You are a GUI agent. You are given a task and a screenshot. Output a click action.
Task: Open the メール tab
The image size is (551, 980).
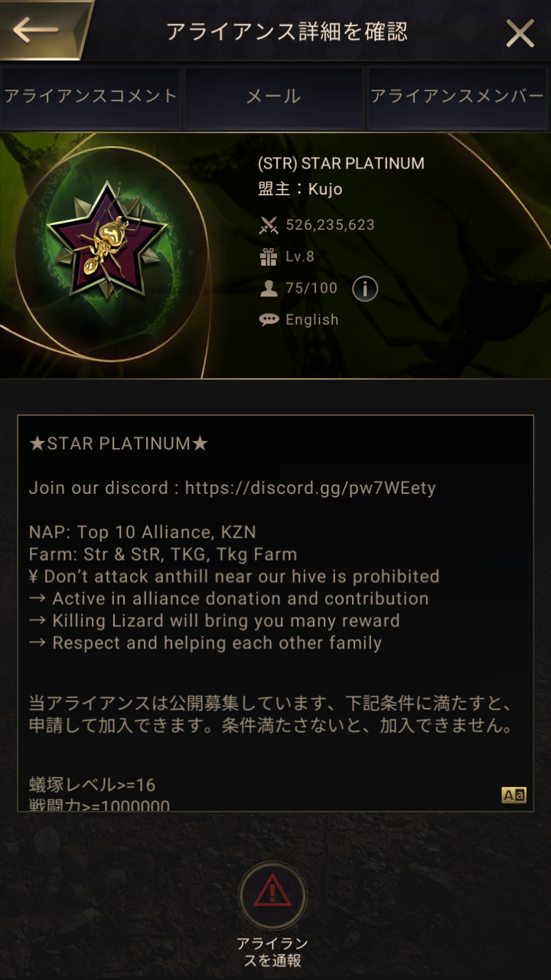point(274,97)
